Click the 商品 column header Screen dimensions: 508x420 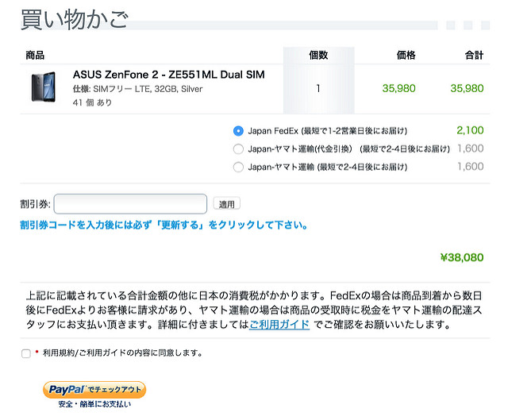coord(35,55)
